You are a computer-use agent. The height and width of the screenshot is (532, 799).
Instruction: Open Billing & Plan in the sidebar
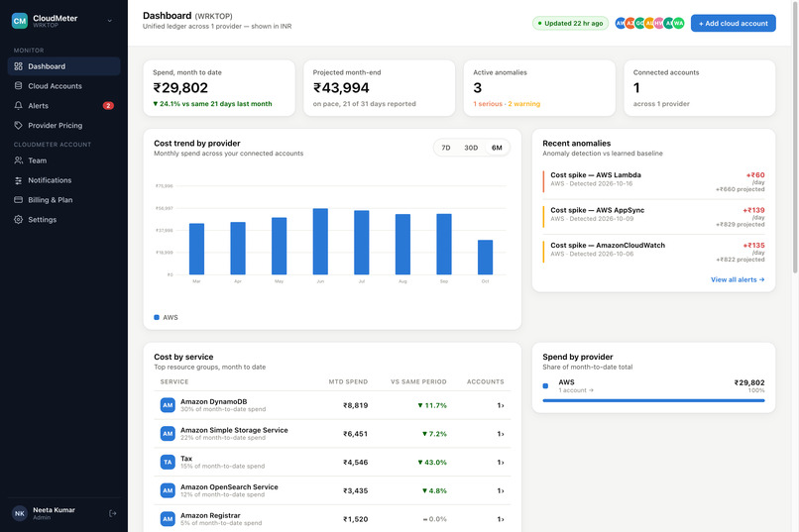63,199
